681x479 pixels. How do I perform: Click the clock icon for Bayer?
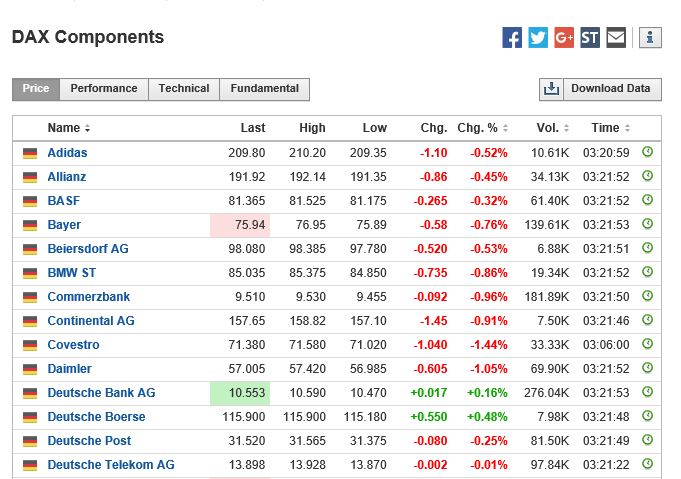(647, 224)
